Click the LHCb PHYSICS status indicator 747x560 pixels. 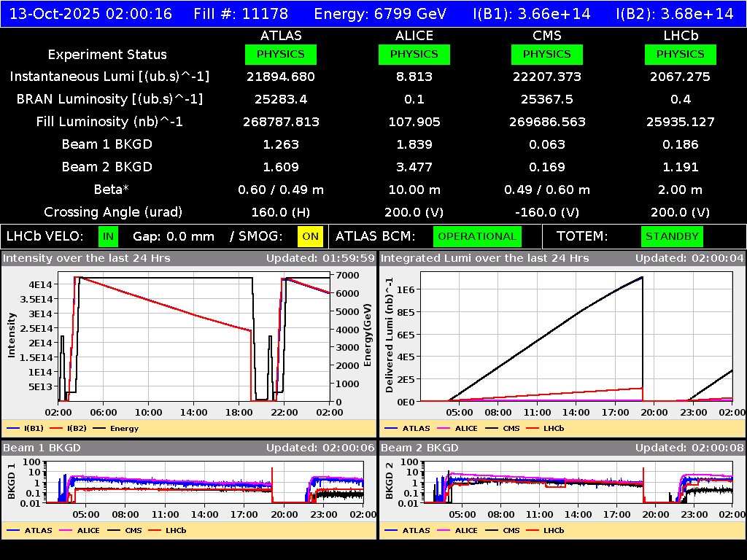point(680,54)
